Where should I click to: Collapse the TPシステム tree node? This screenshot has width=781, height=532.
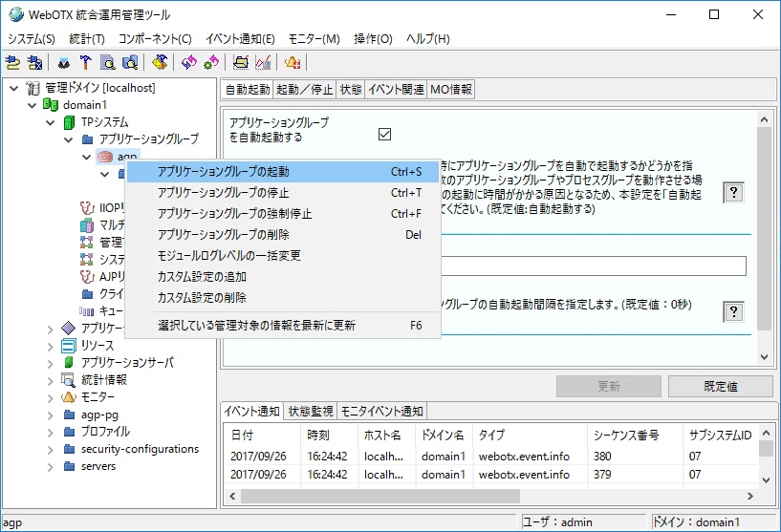coord(51,122)
